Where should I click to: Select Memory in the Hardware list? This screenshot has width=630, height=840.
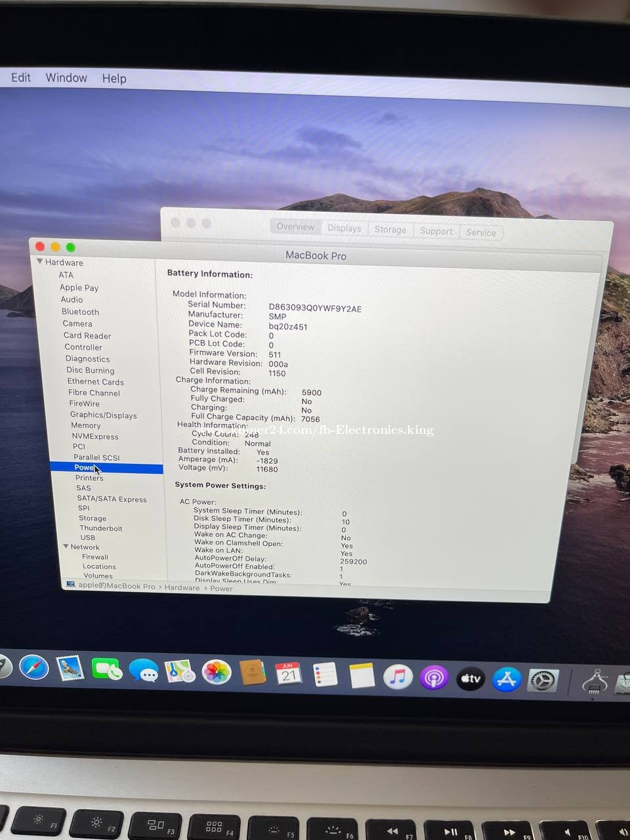click(x=86, y=425)
